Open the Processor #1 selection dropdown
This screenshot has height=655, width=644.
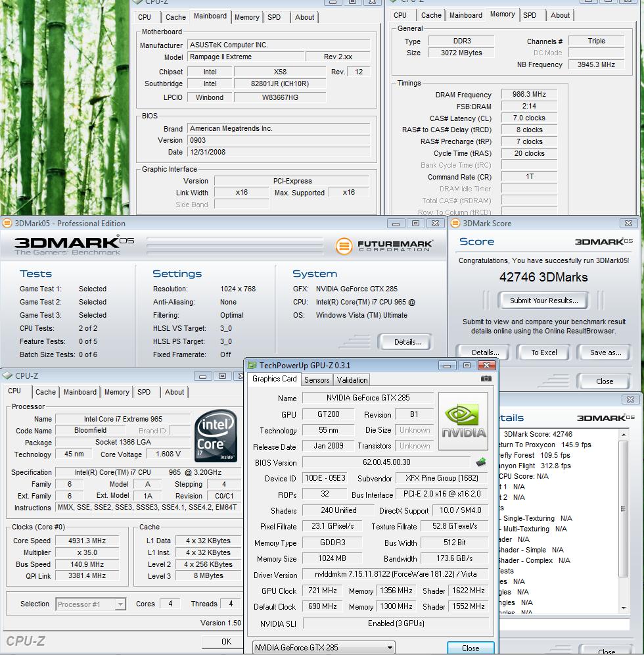[x=120, y=604]
